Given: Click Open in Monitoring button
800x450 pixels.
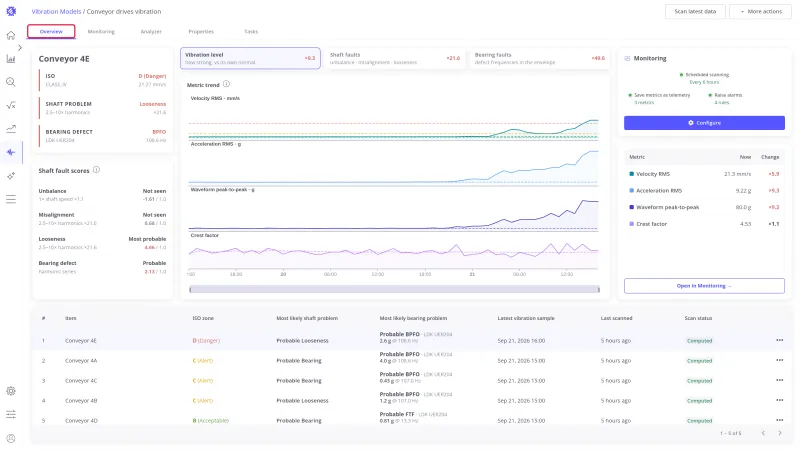Looking at the screenshot, I should pos(704,286).
